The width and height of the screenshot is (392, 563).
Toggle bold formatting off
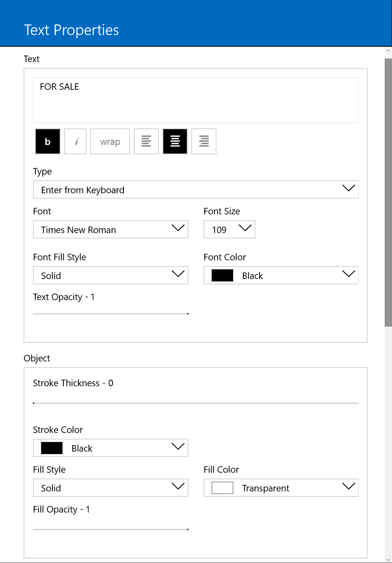click(48, 141)
